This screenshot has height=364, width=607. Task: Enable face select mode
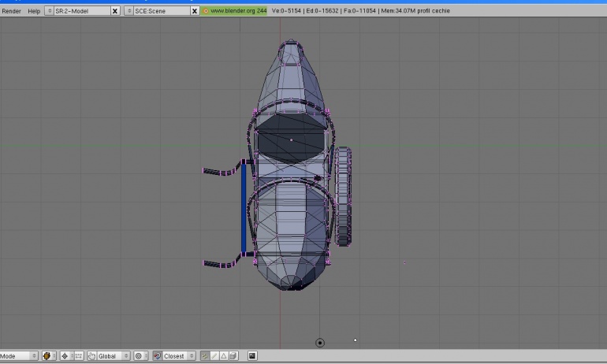point(223,356)
